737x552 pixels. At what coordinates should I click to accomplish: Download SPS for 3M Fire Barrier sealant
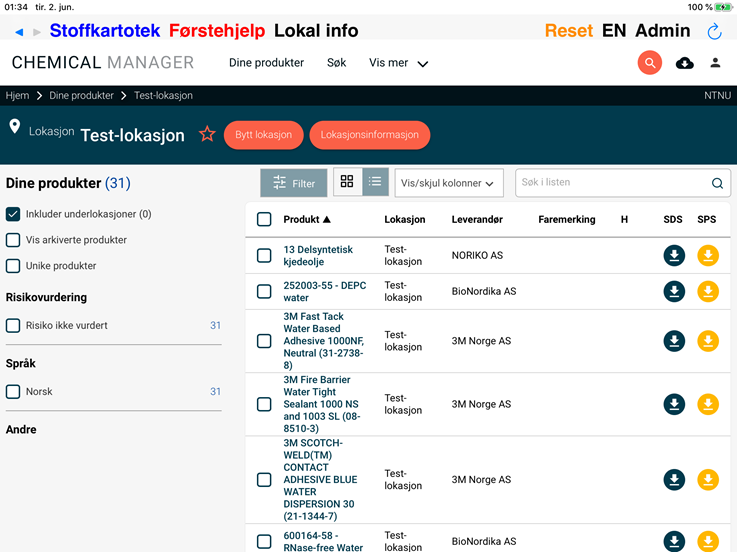click(x=707, y=404)
